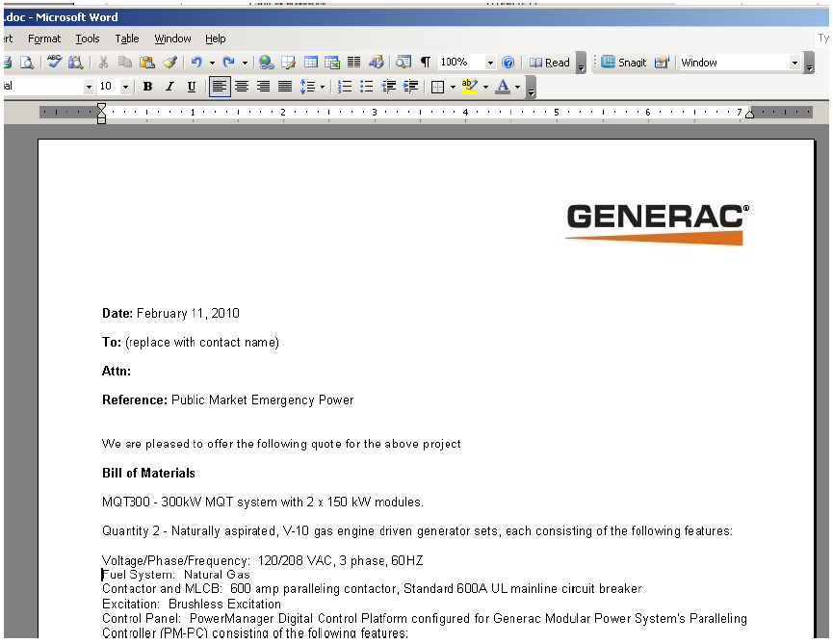This screenshot has height=644, width=833.
Task: Click the Snagit profile settings icon
Action: tap(662, 63)
